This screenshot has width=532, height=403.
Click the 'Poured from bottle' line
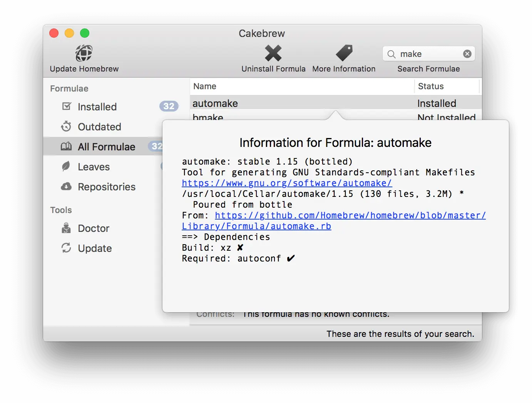click(x=243, y=205)
